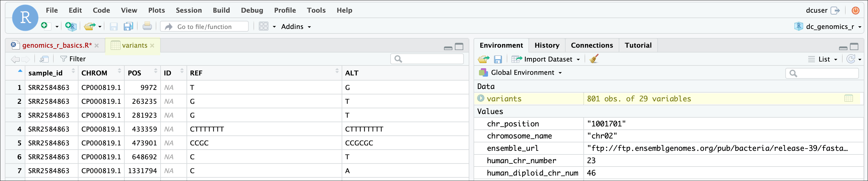Open the Code menu

point(101,11)
